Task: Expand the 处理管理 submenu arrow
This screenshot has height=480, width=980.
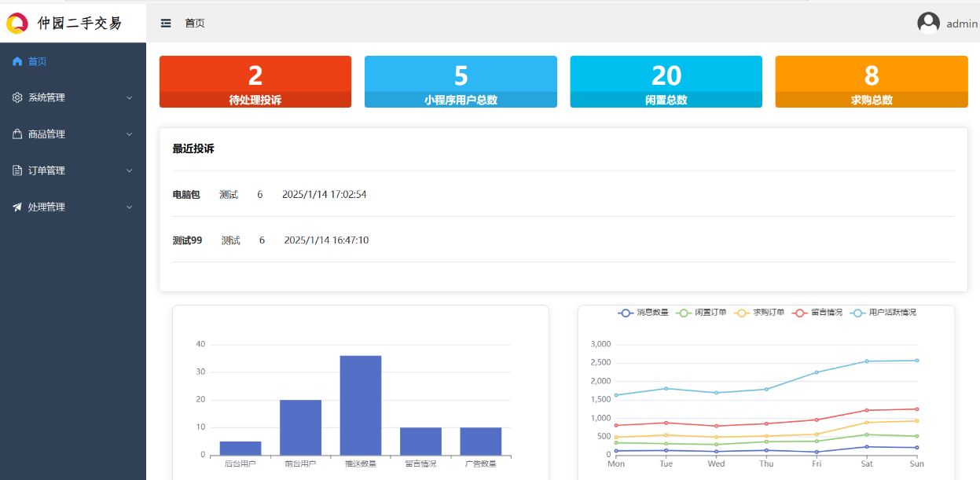Action: [130, 207]
